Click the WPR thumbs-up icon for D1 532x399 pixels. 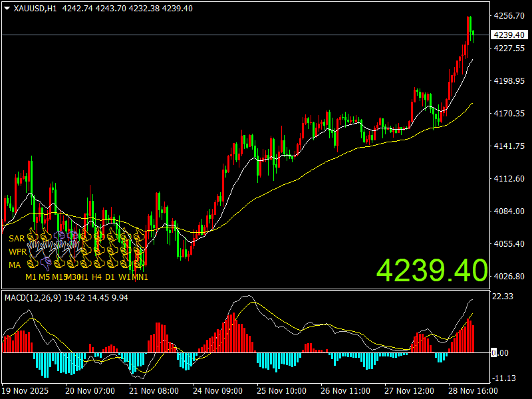[110, 251]
